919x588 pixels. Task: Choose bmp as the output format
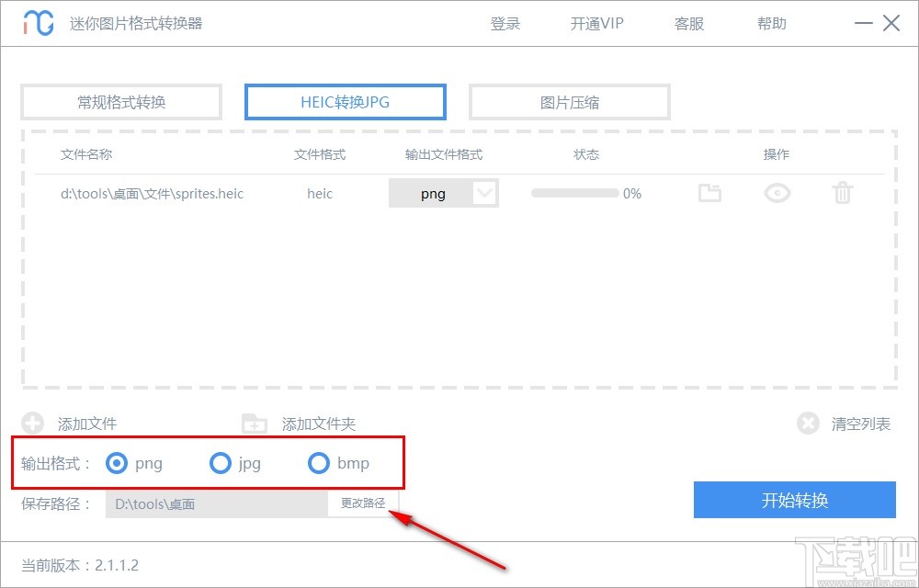319,463
